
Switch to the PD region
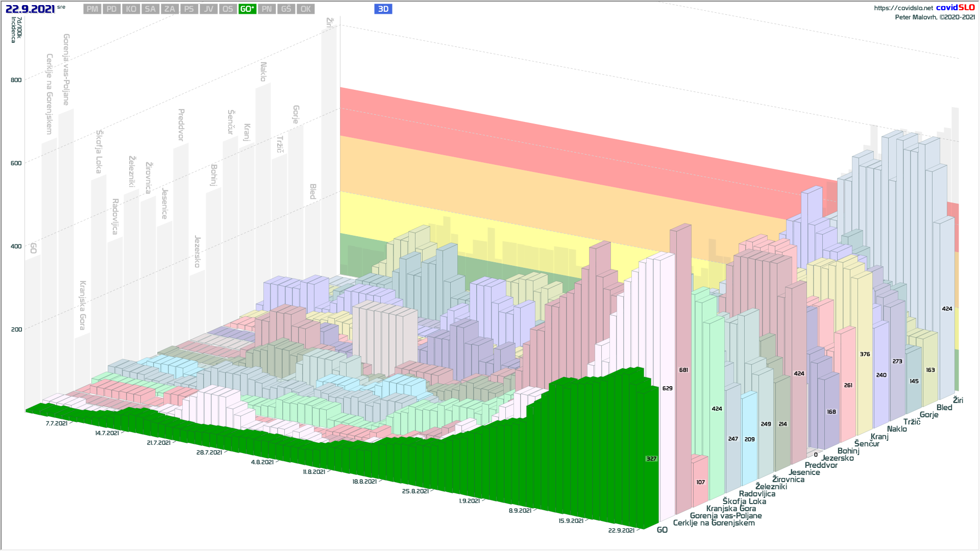point(112,9)
